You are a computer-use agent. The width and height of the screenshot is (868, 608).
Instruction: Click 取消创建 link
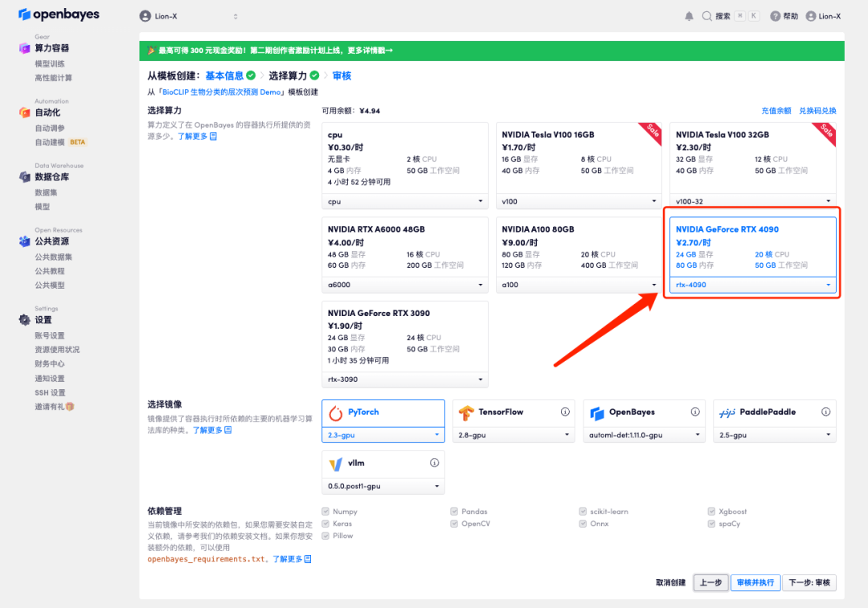pyautogui.click(x=670, y=582)
